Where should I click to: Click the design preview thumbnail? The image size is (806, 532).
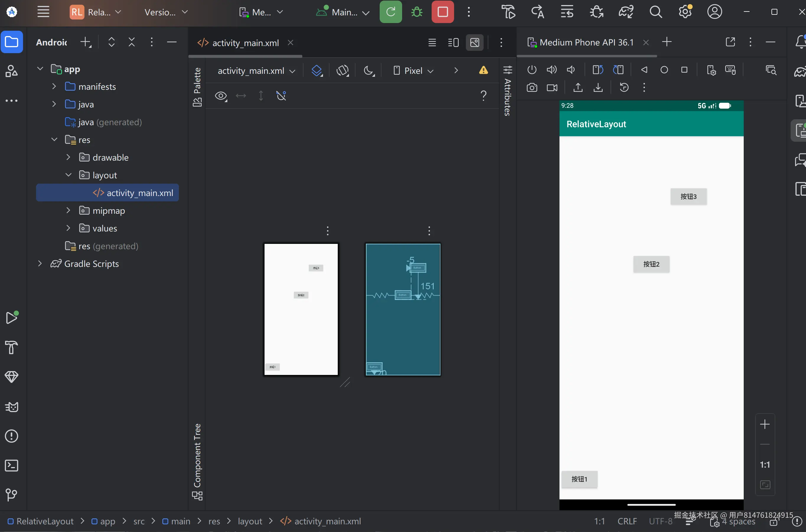[x=301, y=309]
